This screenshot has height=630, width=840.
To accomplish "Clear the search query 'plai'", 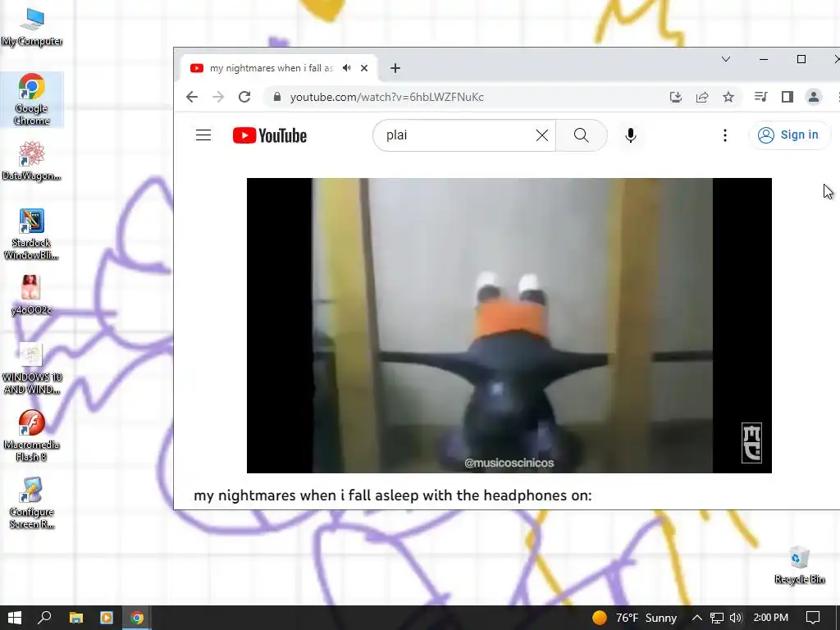I will click(542, 135).
